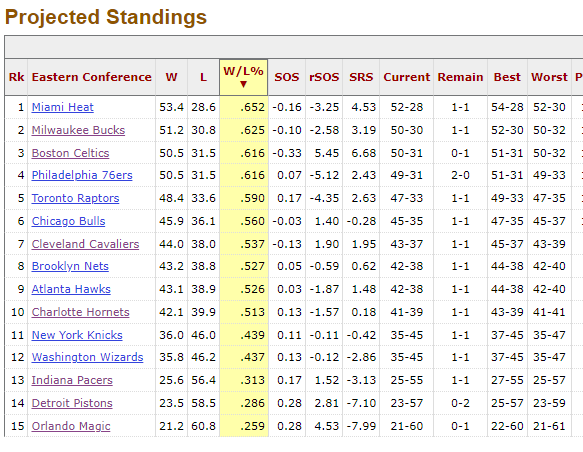Open the Miami Heat team link
Screen dimensions: 583x452
pyautogui.click(x=62, y=107)
